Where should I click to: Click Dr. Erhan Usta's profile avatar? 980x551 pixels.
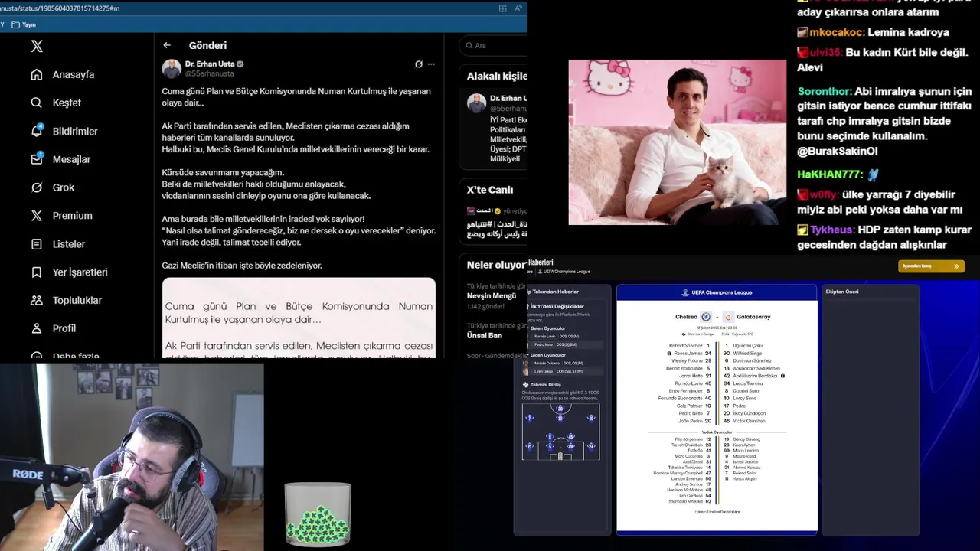click(x=171, y=69)
